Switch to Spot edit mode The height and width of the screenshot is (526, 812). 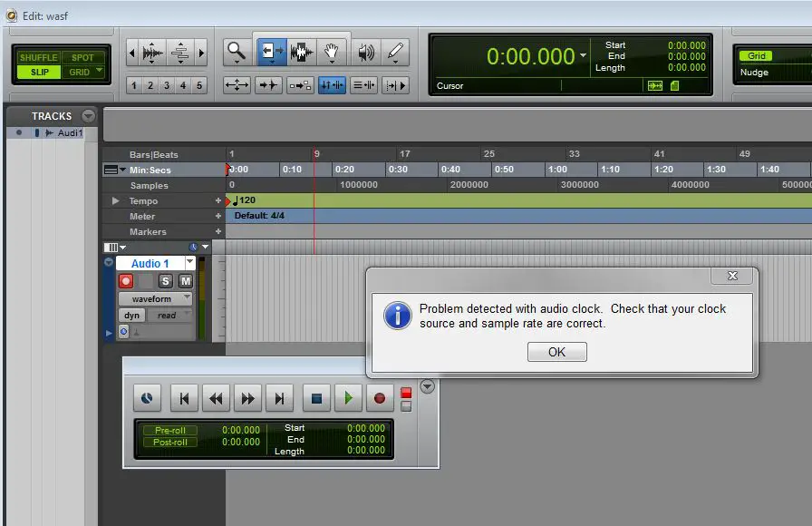click(x=82, y=58)
